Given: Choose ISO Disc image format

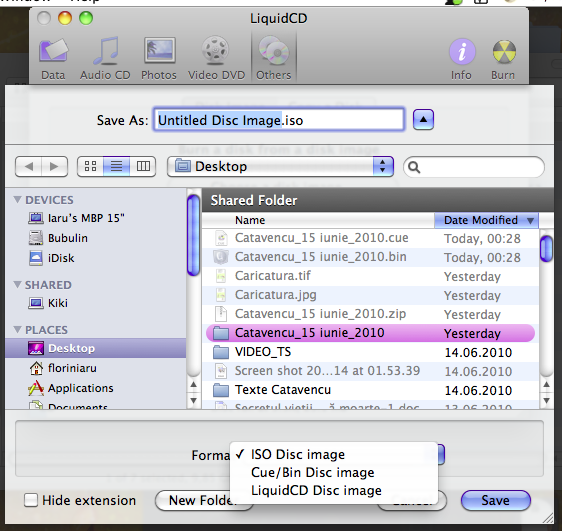Looking at the screenshot, I should [334, 454].
